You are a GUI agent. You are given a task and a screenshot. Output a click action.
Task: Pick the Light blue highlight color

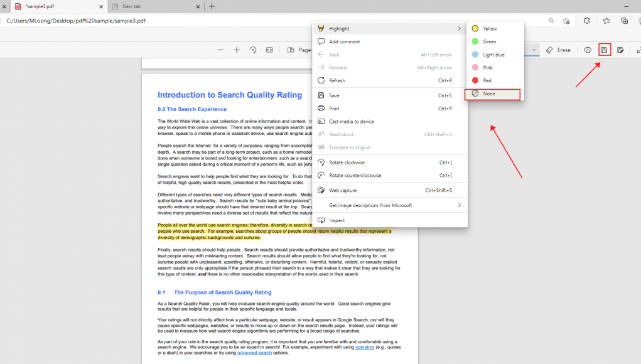click(495, 55)
